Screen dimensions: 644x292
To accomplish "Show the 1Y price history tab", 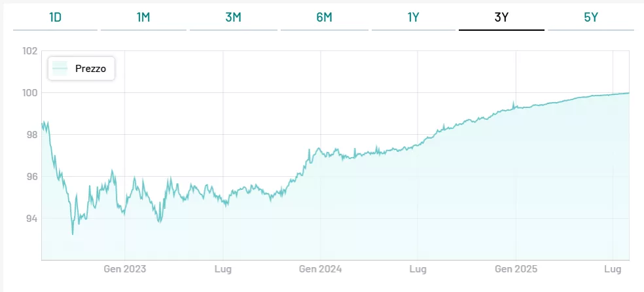I will pos(413,18).
